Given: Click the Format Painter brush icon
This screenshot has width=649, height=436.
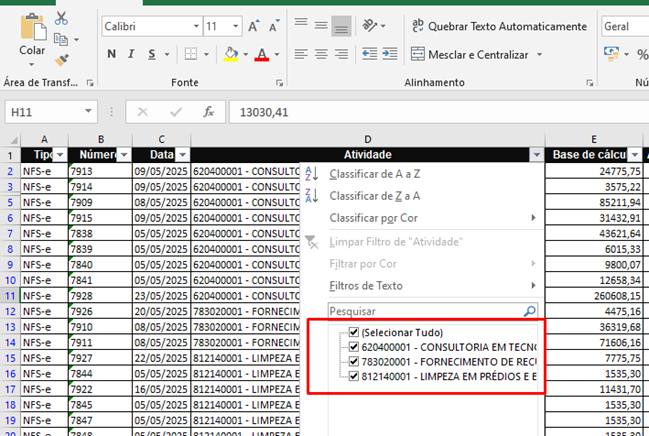Looking at the screenshot, I should (62, 59).
